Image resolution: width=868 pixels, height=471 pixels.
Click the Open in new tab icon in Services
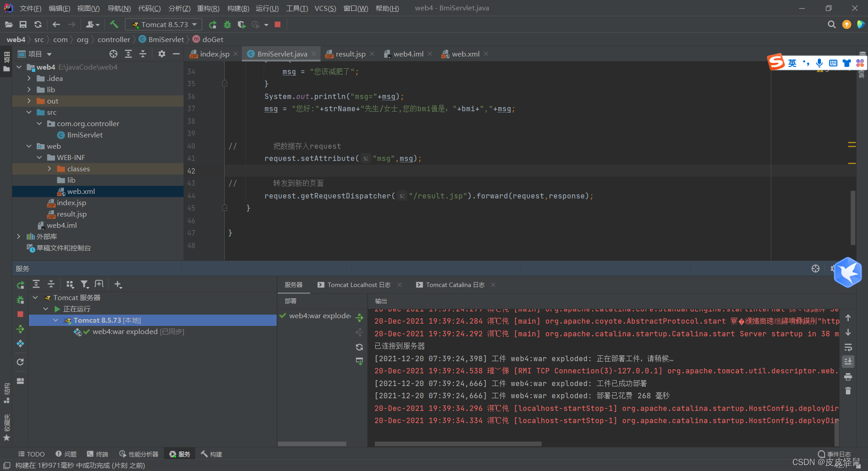click(x=99, y=284)
